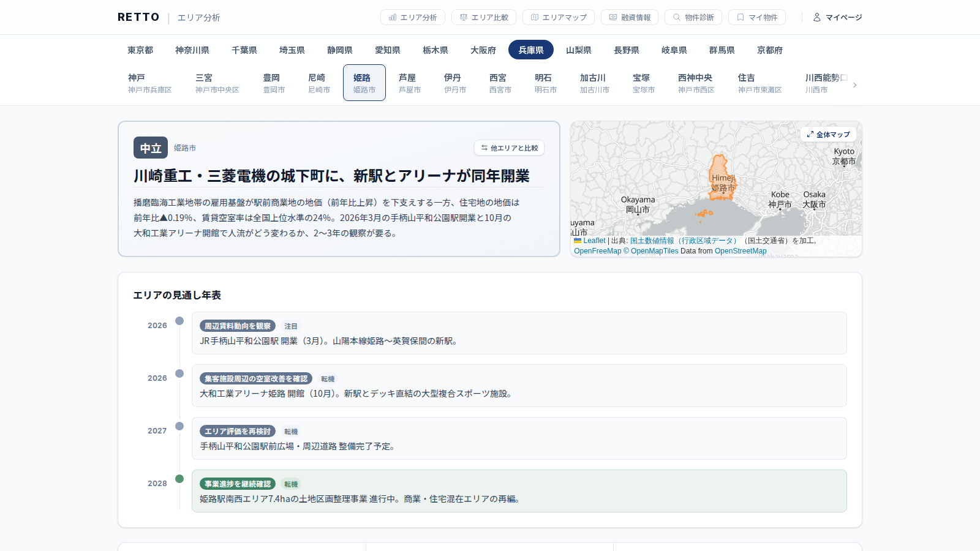Click the user icon beside マイページ
Screen dimensions: 980x551
[x=816, y=17]
